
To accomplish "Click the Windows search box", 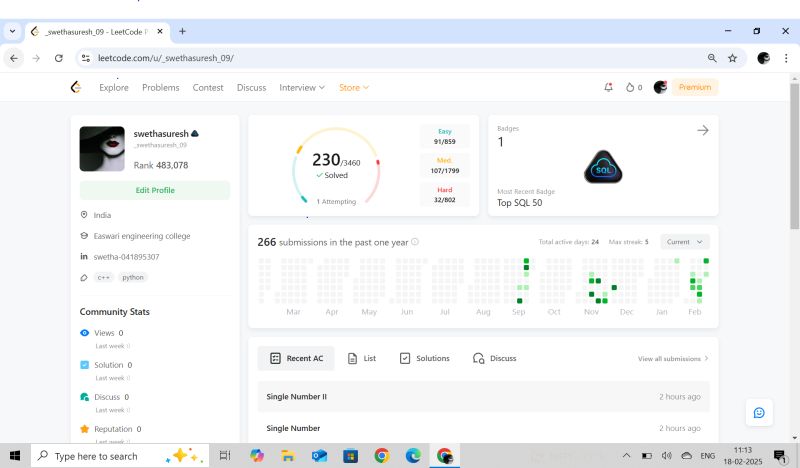I will click(x=120, y=455).
